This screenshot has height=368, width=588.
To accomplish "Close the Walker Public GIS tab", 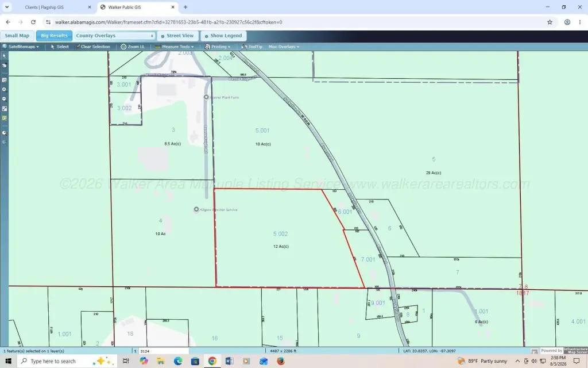I will pos(173,7).
